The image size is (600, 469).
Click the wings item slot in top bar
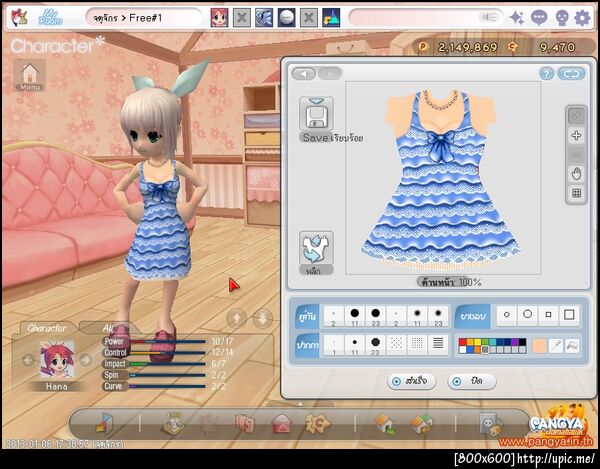click(x=264, y=18)
